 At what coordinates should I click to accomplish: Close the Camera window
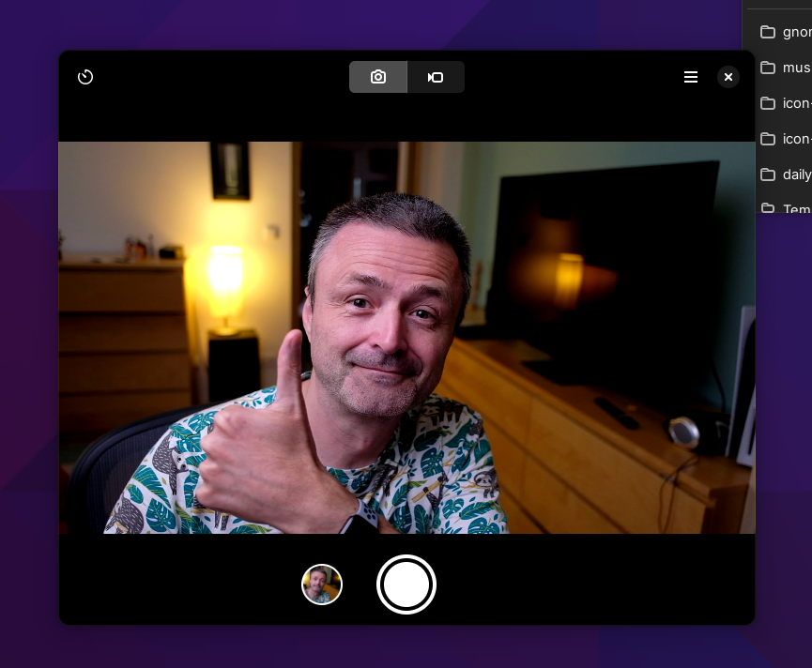coord(728,77)
